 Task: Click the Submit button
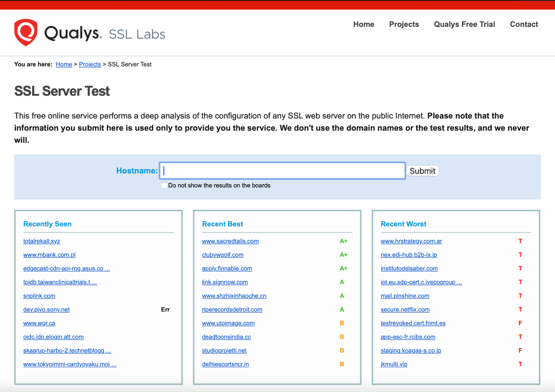(x=422, y=171)
